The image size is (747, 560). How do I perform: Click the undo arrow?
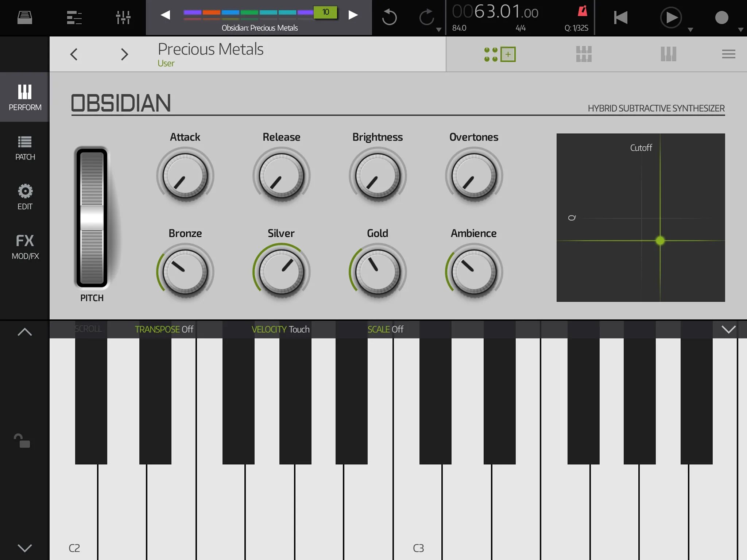coord(389,17)
